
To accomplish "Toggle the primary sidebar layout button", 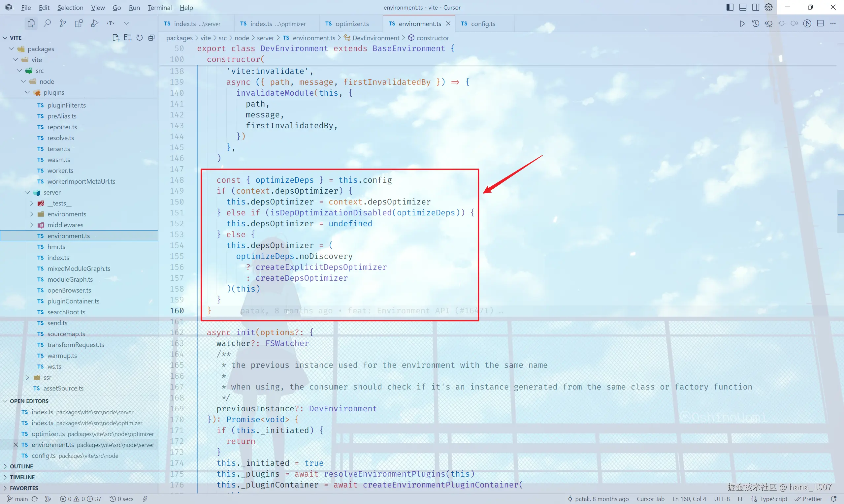I will coord(730,7).
